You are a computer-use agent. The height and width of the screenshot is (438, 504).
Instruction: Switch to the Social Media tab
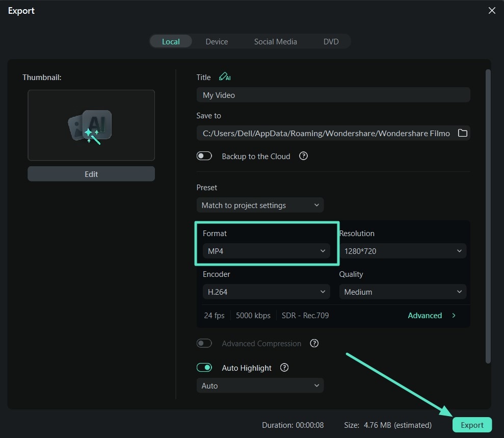[276, 41]
